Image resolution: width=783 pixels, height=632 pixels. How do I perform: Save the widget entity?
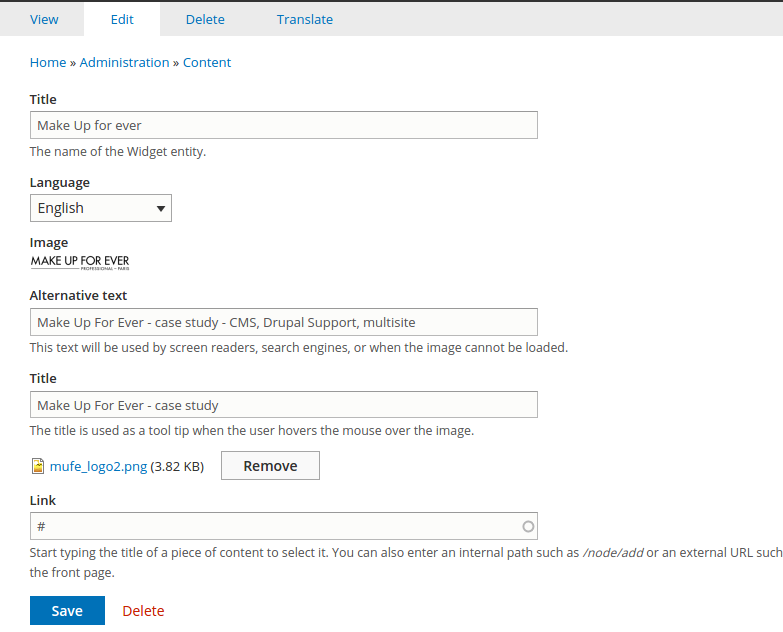tap(67, 611)
